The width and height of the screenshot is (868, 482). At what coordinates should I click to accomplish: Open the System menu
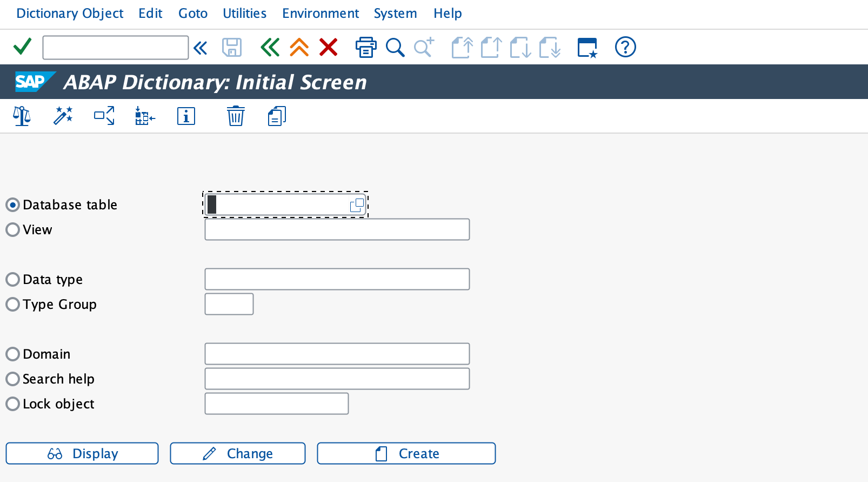pyautogui.click(x=395, y=14)
